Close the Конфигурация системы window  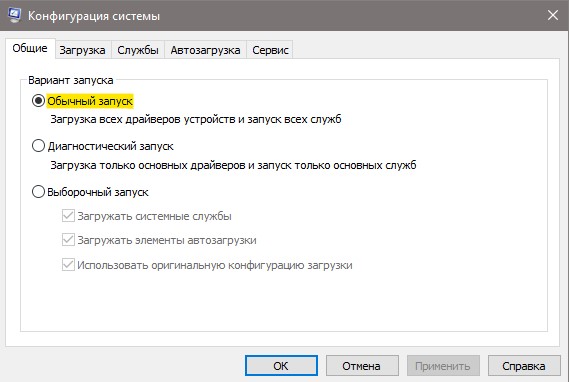coord(553,15)
